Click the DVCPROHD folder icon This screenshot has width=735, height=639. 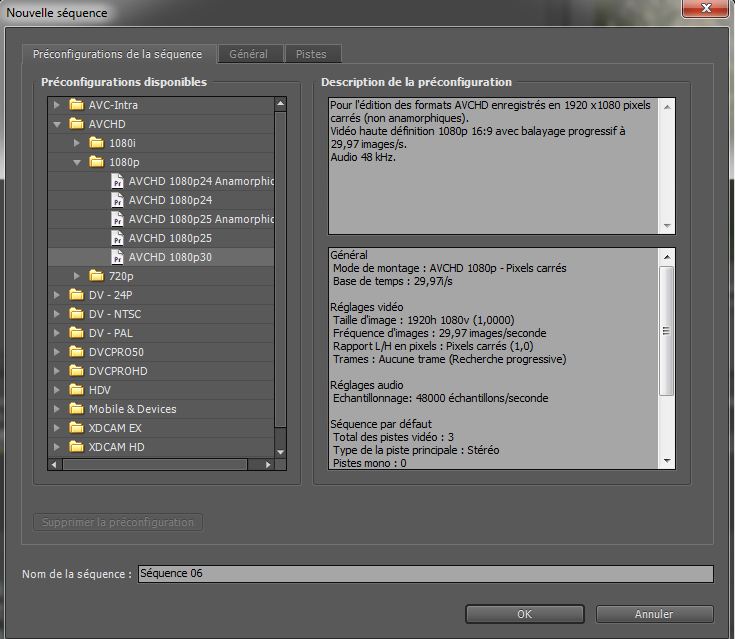[76, 371]
